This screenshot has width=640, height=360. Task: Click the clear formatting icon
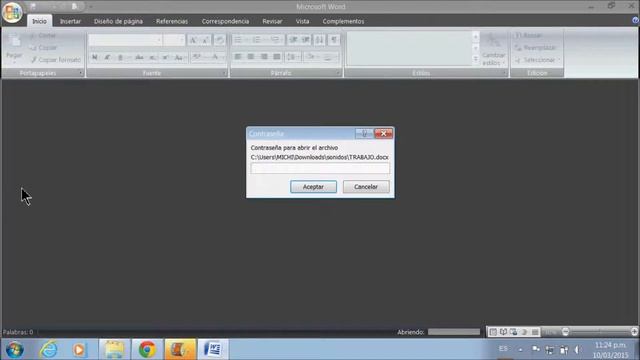pyautogui.click(x=220, y=40)
